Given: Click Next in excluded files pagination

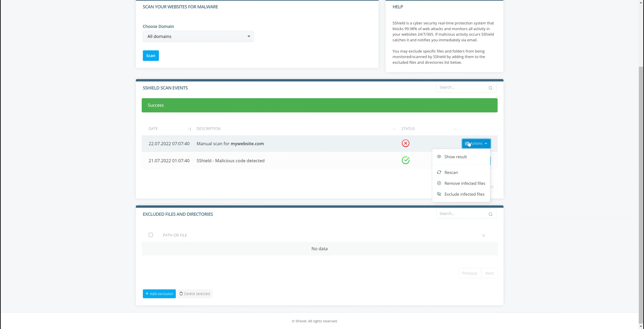Looking at the screenshot, I should coord(489,273).
